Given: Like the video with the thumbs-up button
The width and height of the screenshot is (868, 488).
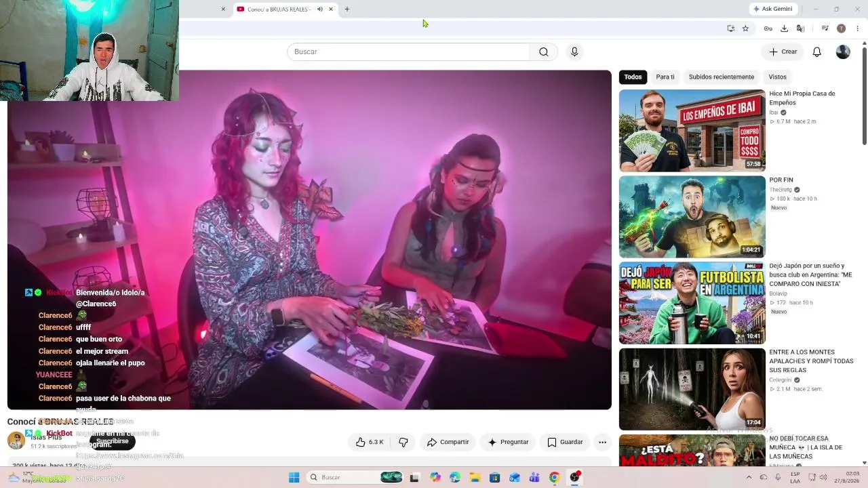Looking at the screenshot, I should pos(370,442).
